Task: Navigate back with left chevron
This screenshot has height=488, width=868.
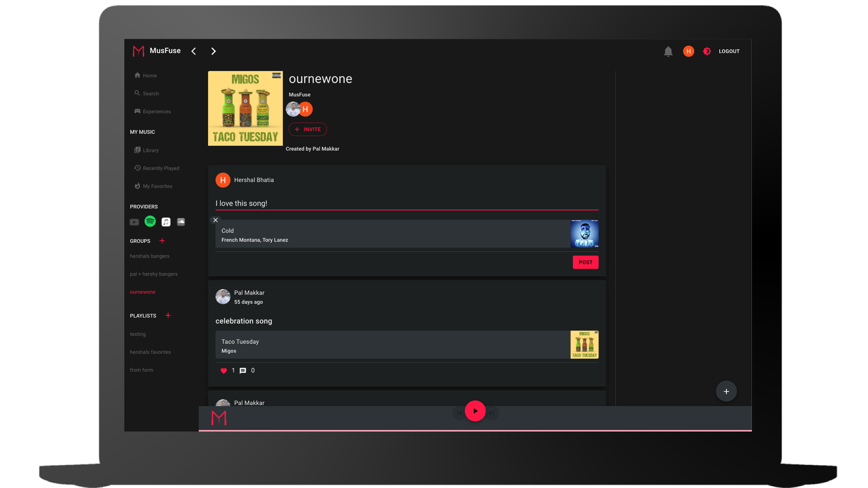Action: pos(193,52)
